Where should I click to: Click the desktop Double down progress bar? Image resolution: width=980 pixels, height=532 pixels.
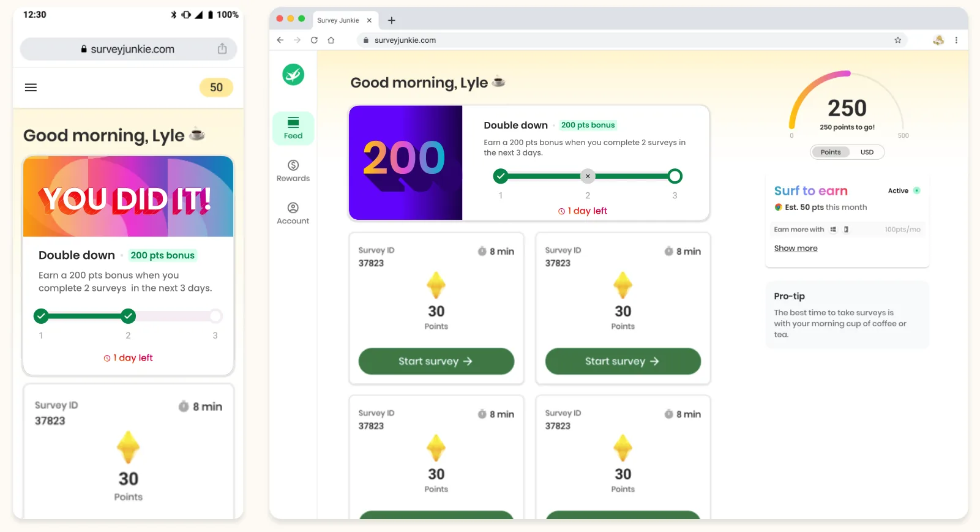[588, 176]
